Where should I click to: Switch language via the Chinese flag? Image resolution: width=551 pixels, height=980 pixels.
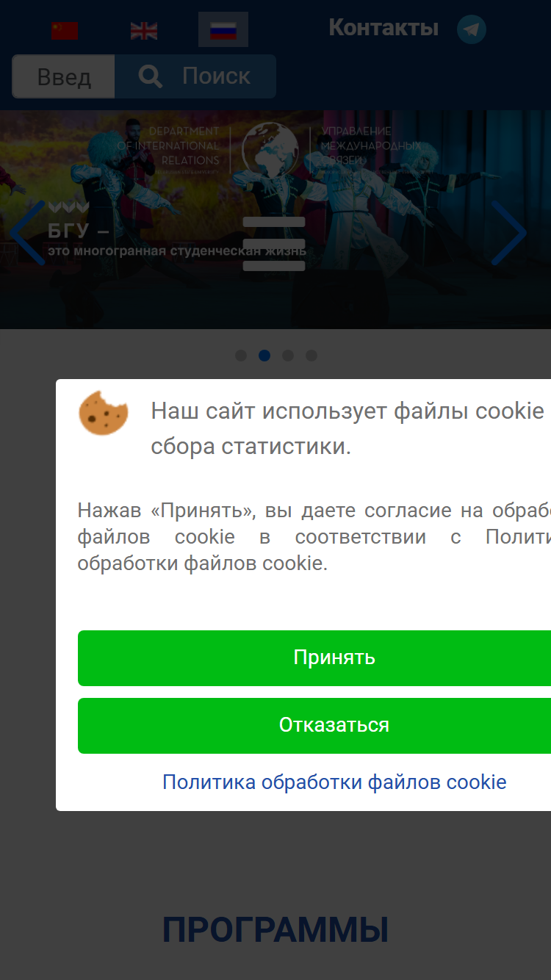coord(65,30)
